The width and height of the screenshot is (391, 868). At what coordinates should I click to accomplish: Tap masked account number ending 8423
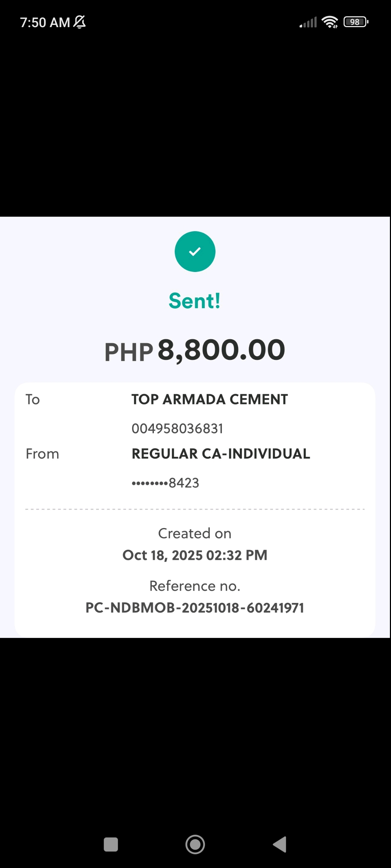tap(165, 483)
